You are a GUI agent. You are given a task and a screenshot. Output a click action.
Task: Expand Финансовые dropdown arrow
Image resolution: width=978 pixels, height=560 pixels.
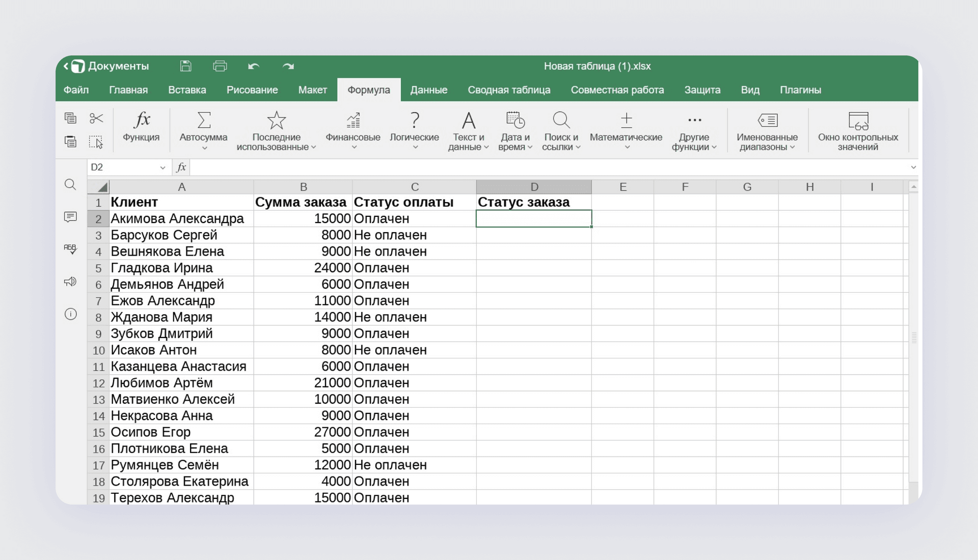[x=354, y=148]
